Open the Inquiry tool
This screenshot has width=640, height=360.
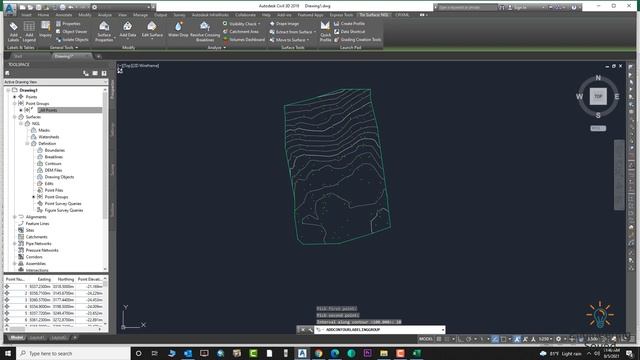(x=45, y=29)
